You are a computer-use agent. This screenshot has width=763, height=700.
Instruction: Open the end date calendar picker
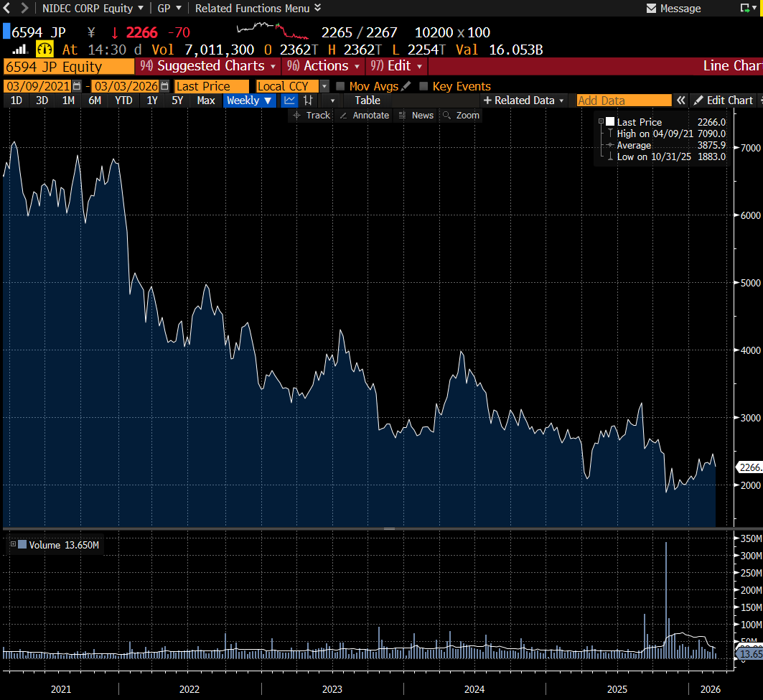tap(165, 86)
